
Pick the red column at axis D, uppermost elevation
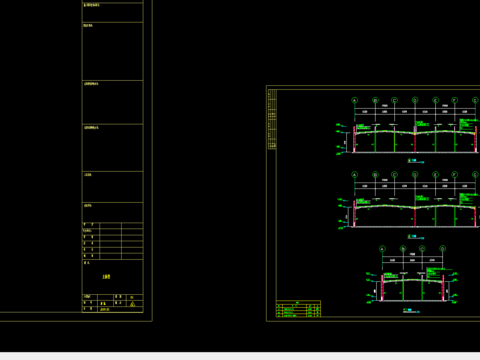click(415, 139)
